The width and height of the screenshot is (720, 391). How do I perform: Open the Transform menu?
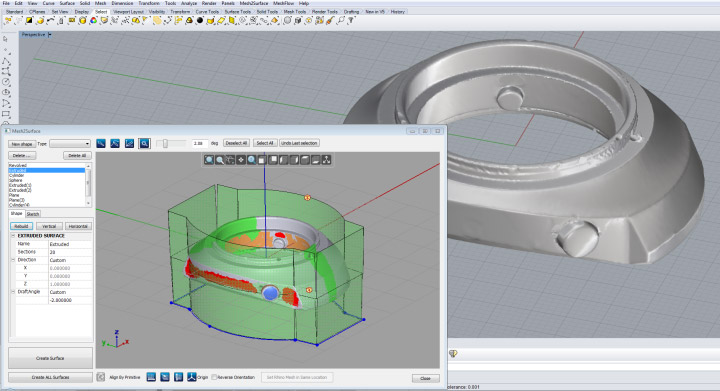(x=149, y=3)
